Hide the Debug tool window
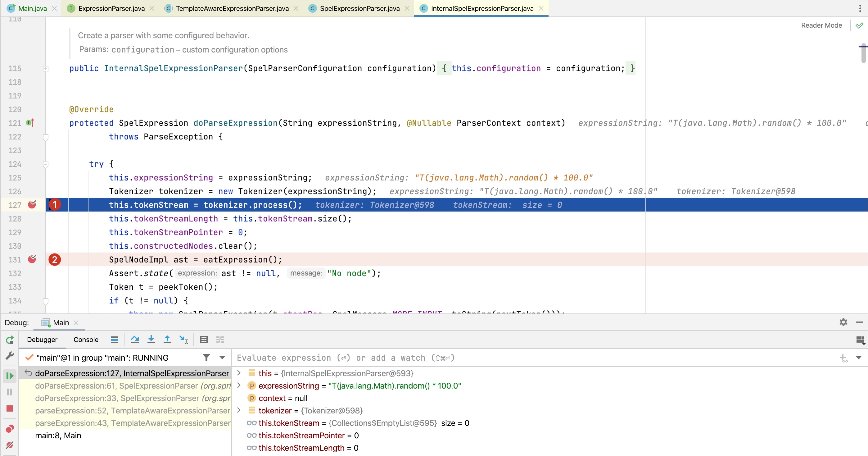This screenshot has width=868, height=456. click(x=860, y=322)
